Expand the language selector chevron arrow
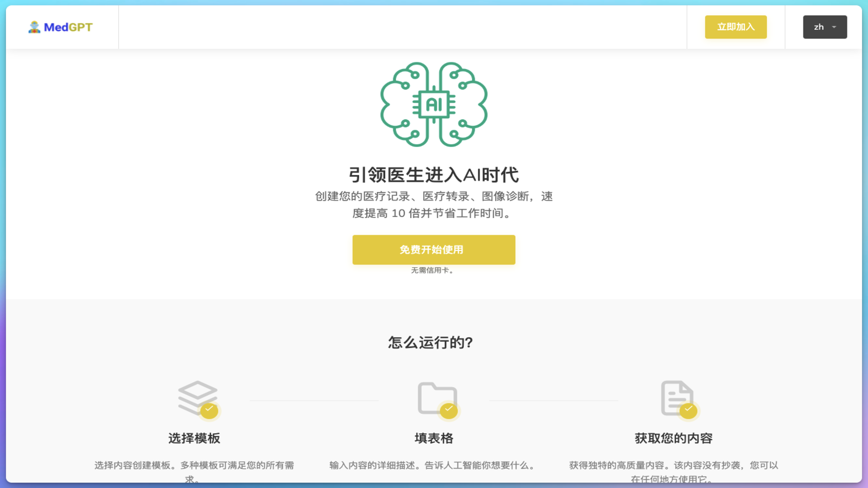868x488 pixels. click(x=833, y=27)
